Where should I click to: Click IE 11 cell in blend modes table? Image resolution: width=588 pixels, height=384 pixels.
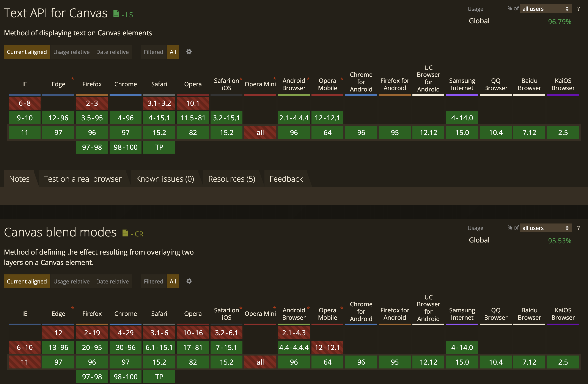(25, 362)
